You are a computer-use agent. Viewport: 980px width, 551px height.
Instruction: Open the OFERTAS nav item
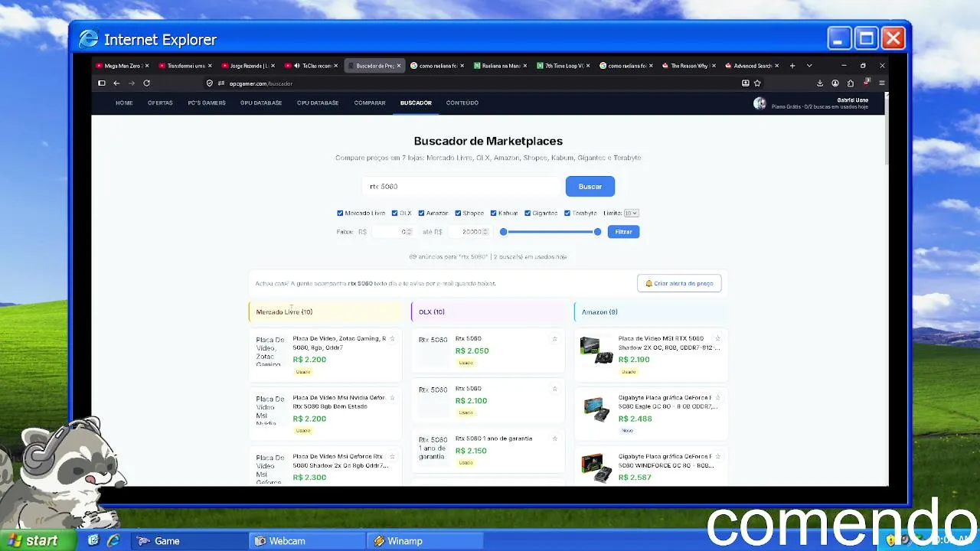[x=160, y=103]
